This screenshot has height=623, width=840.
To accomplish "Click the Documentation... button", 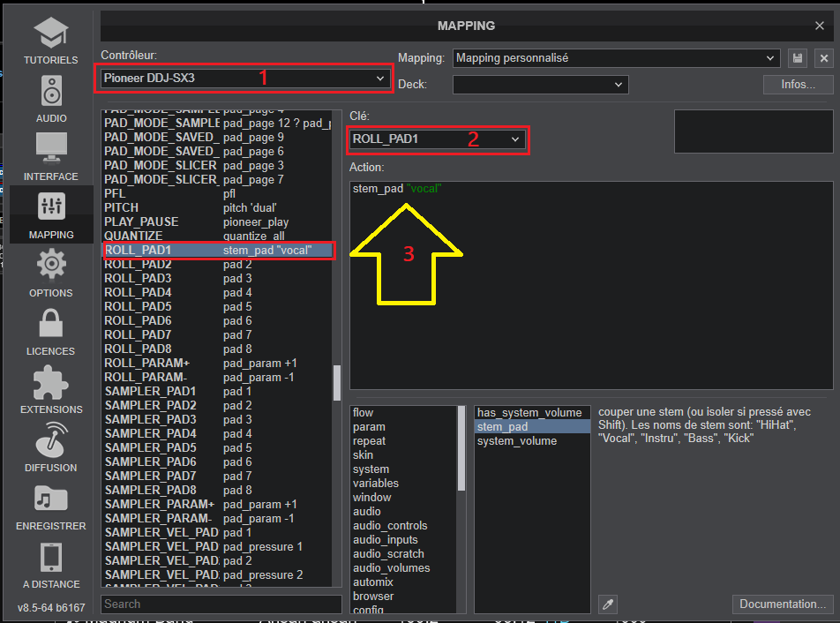I will click(x=783, y=604).
